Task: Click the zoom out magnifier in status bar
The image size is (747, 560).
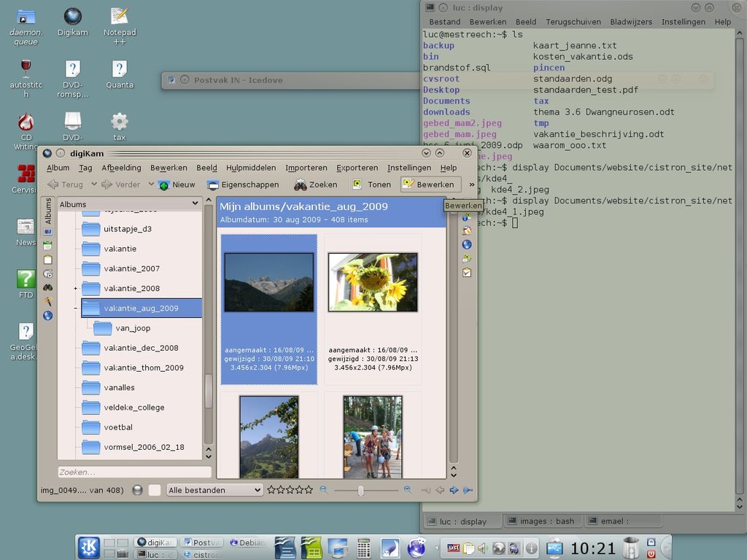Action: tap(323, 489)
